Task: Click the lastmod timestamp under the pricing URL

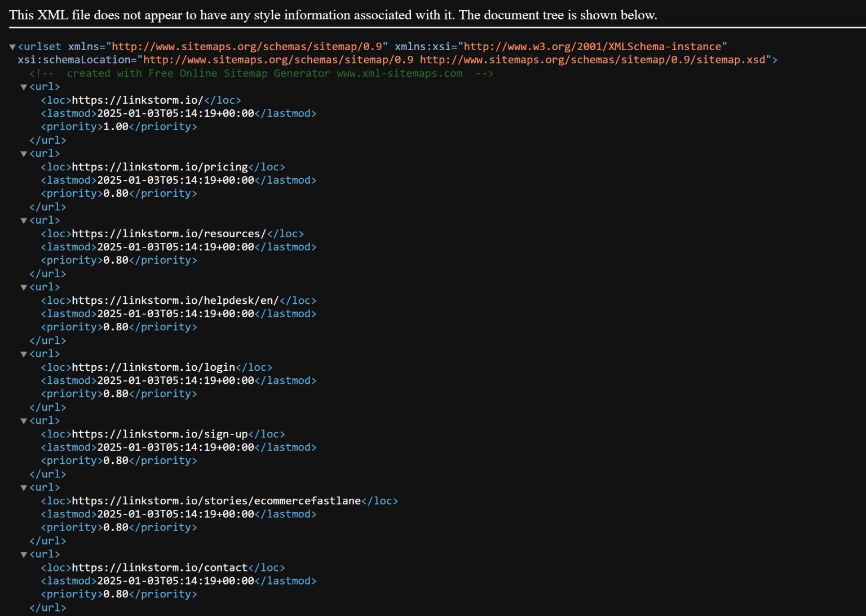Action: tap(176, 180)
